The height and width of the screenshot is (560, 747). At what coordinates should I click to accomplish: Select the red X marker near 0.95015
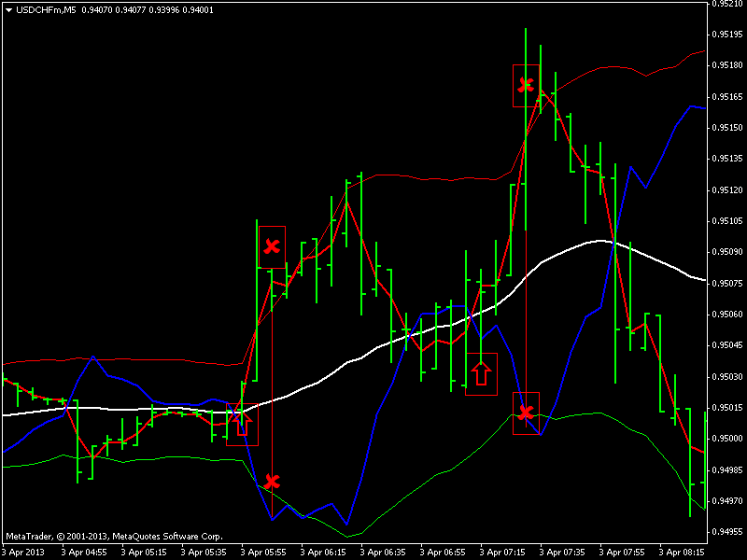[x=526, y=412]
